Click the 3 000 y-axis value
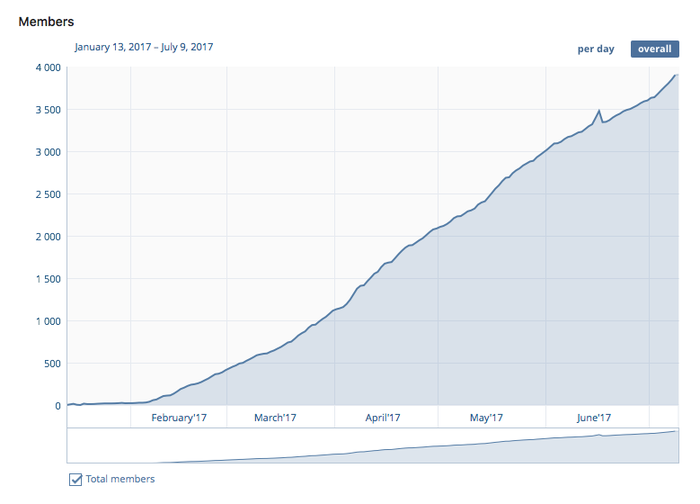 click(x=48, y=152)
